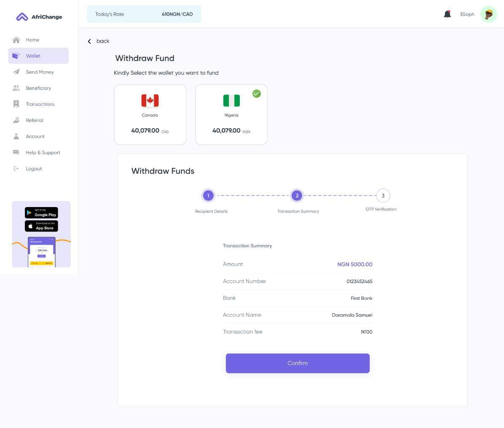504x428 pixels.
Task: Open Beneficiary section
Action: pyautogui.click(x=38, y=88)
